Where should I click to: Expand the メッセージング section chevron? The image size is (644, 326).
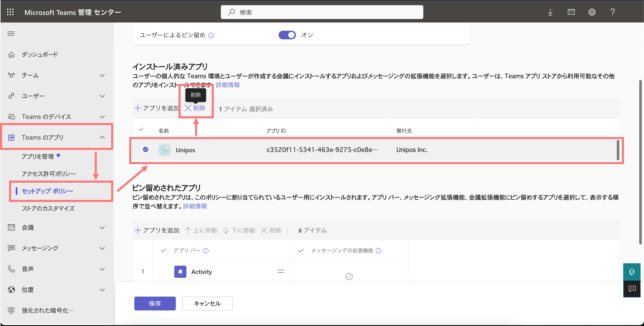click(102, 248)
